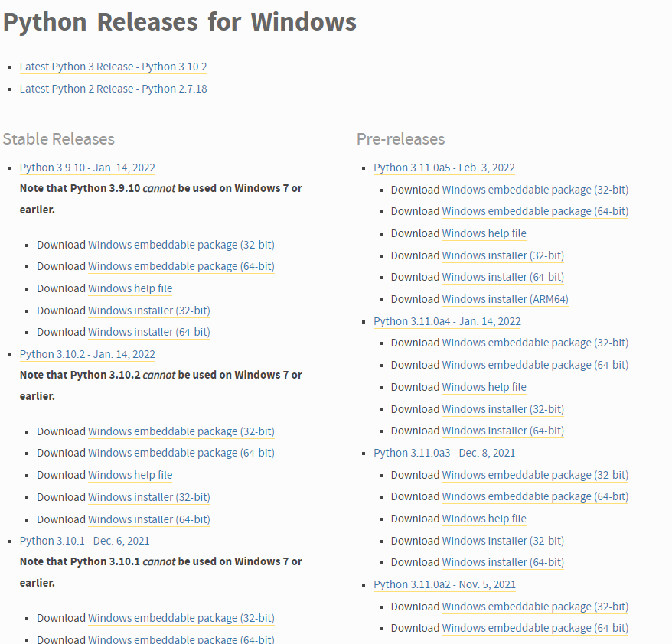Open Python 3.11.0a5 - Feb. 3, 2022 pre-release page
Screen dimensions: 672x644
tap(445, 168)
